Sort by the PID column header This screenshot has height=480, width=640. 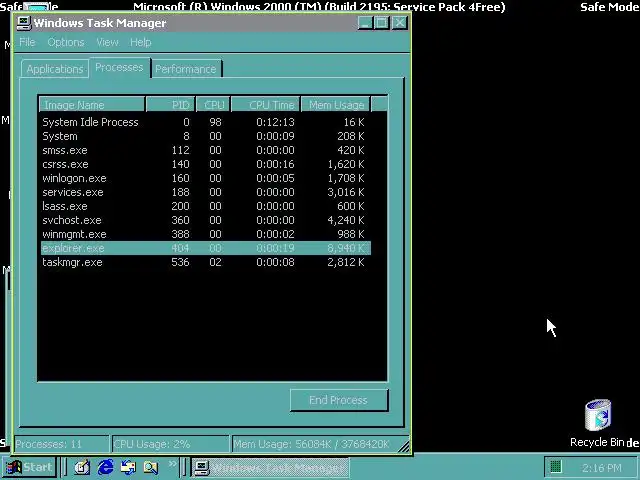pyautogui.click(x=170, y=105)
